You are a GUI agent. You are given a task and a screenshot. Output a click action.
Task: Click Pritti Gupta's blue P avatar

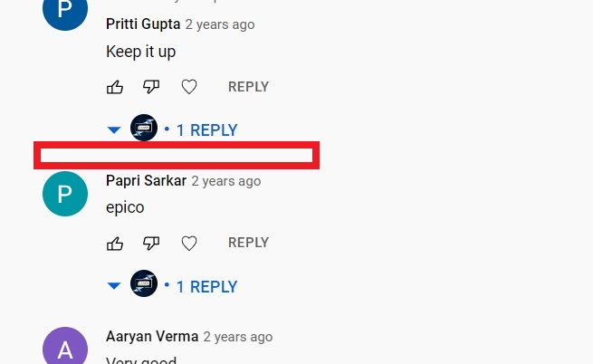(65, 12)
